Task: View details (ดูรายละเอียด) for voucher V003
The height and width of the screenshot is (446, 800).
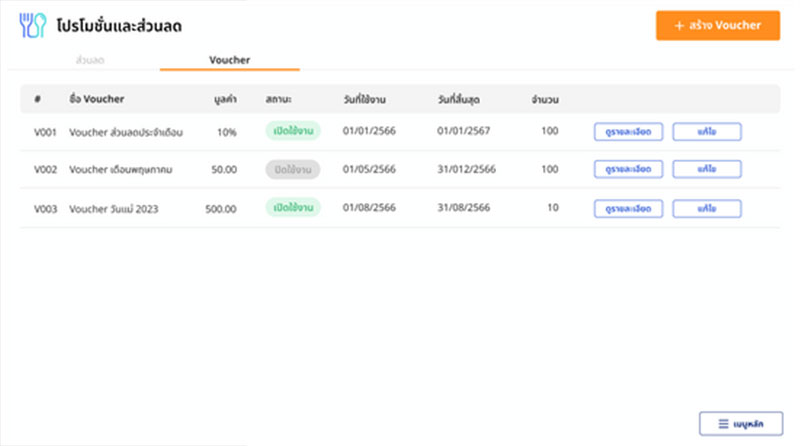Action: [x=628, y=208]
